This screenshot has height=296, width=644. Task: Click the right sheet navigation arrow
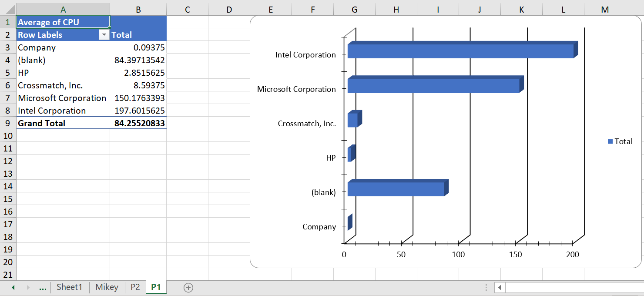(28, 287)
